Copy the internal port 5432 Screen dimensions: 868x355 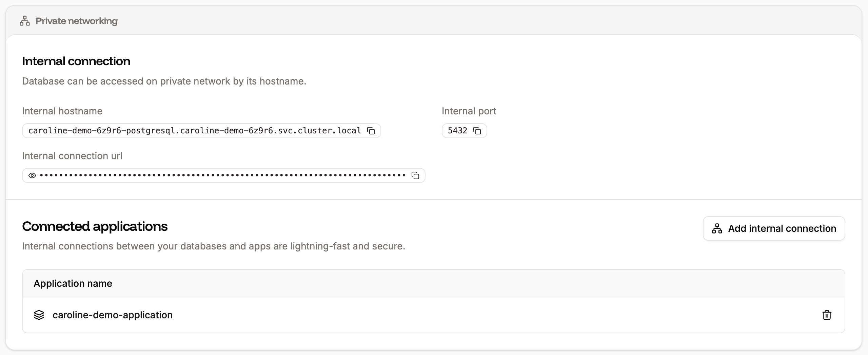[x=478, y=131]
